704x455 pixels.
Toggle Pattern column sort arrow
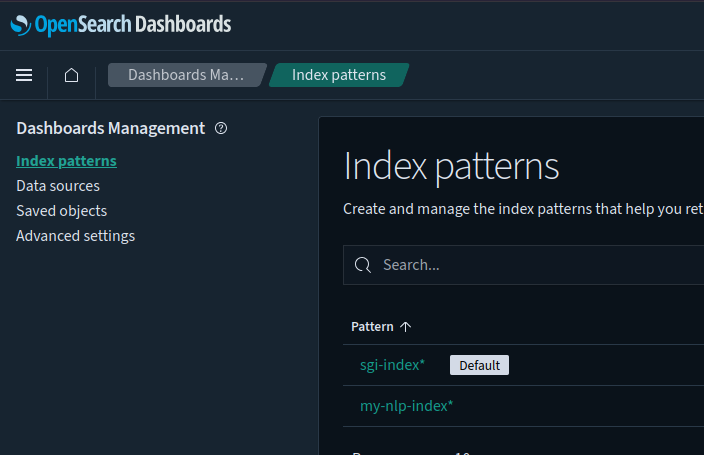coord(405,327)
